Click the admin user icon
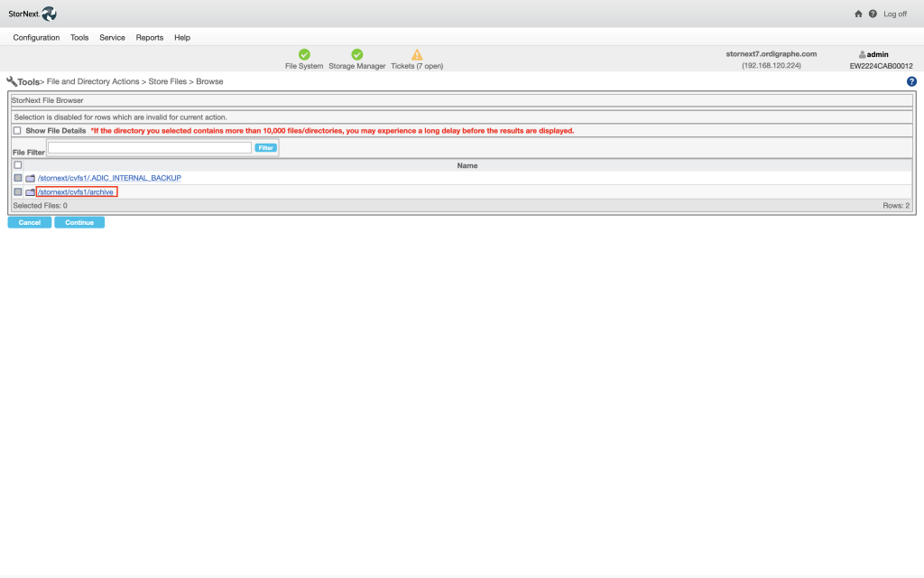This screenshot has height=578, width=924. pyautogui.click(x=862, y=54)
